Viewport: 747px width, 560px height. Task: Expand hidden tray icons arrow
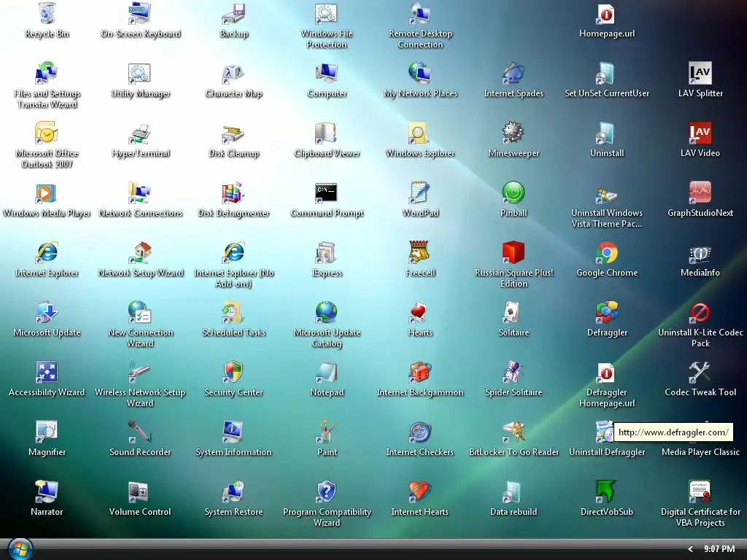690,549
